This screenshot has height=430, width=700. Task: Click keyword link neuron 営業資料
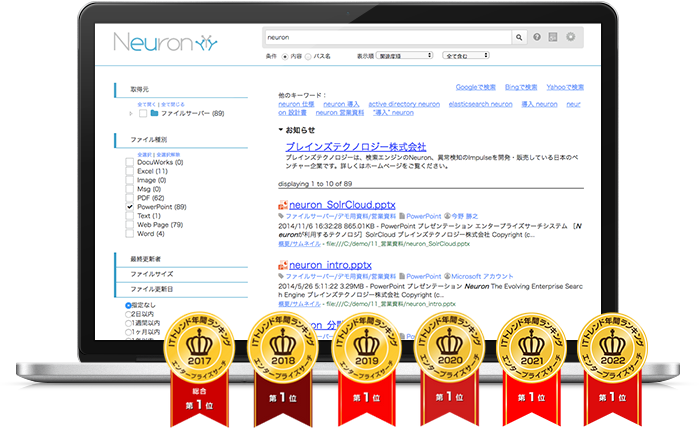340,113
